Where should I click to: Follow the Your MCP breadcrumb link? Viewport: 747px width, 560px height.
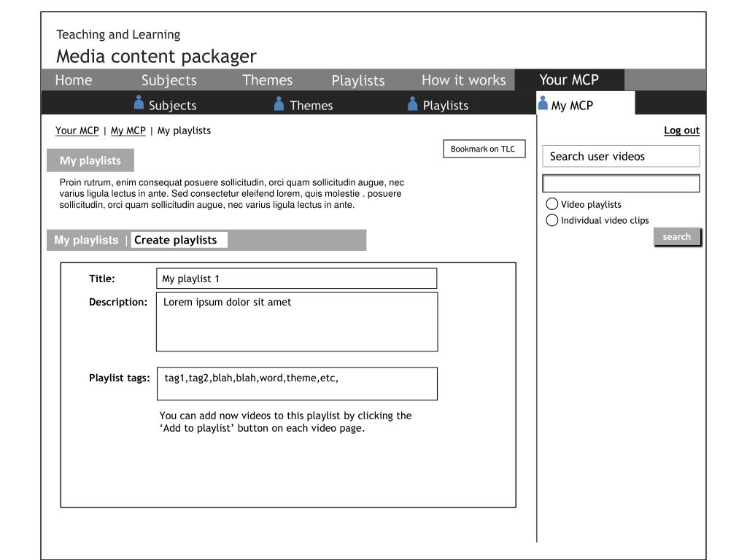77,131
